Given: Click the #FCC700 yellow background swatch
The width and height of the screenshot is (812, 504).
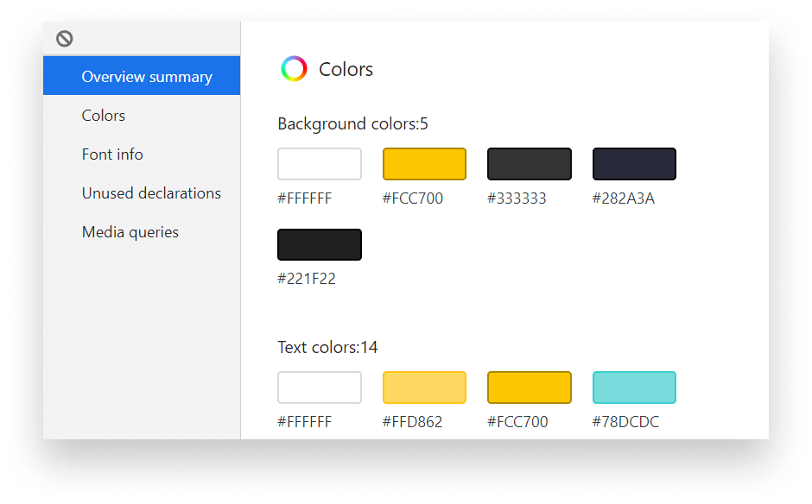Looking at the screenshot, I should pos(424,163).
